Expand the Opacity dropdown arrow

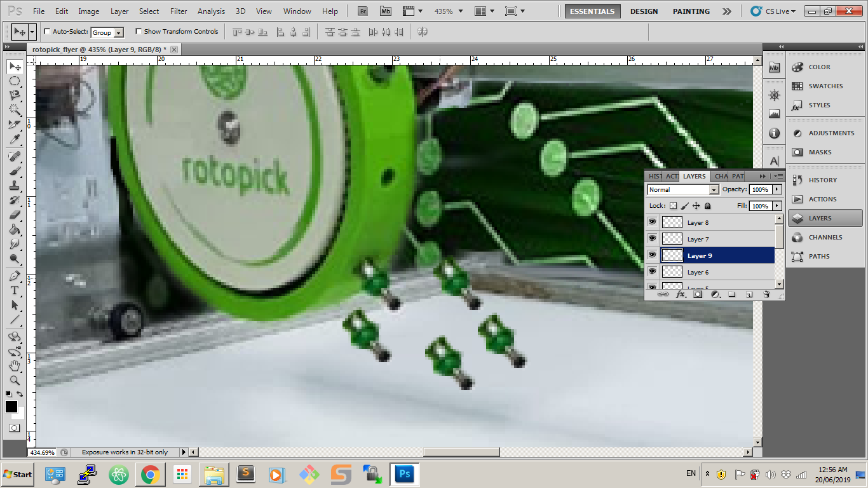776,189
